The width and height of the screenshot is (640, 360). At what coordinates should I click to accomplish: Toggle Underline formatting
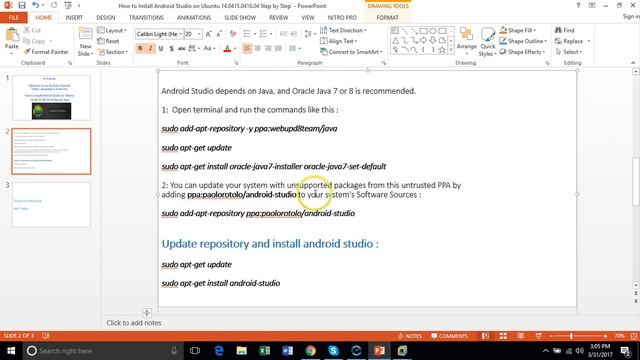pos(161,49)
